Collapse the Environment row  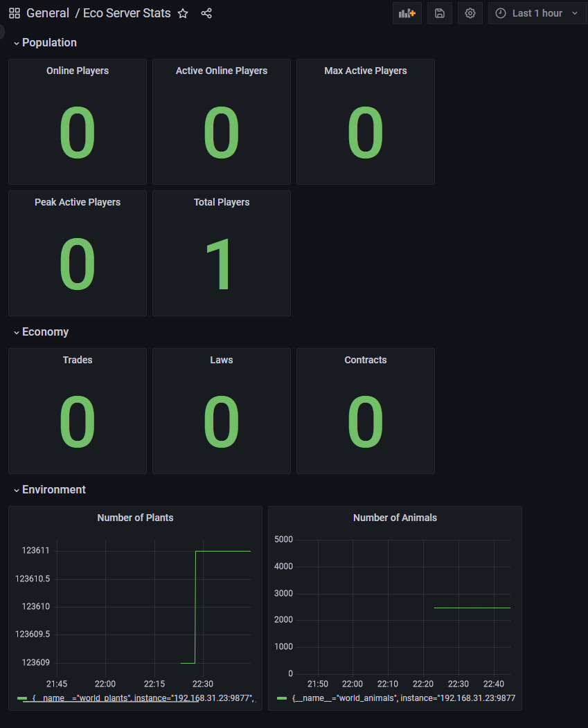(49, 490)
